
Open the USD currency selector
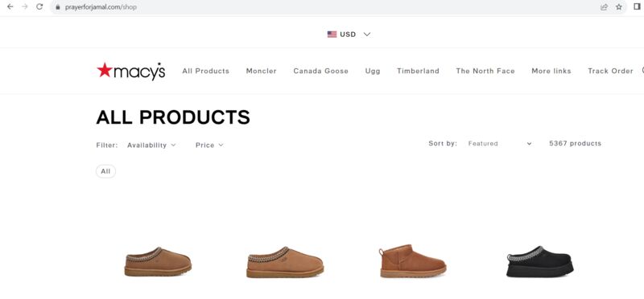tap(349, 35)
